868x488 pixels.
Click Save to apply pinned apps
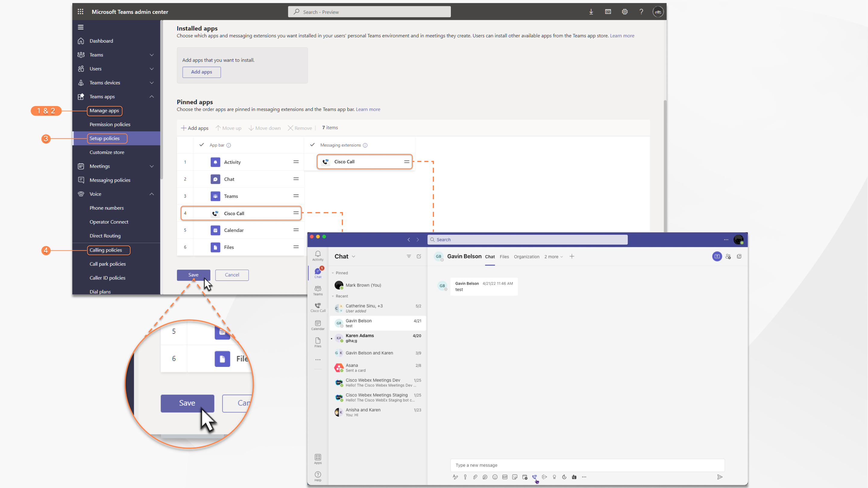click(194, 275)
